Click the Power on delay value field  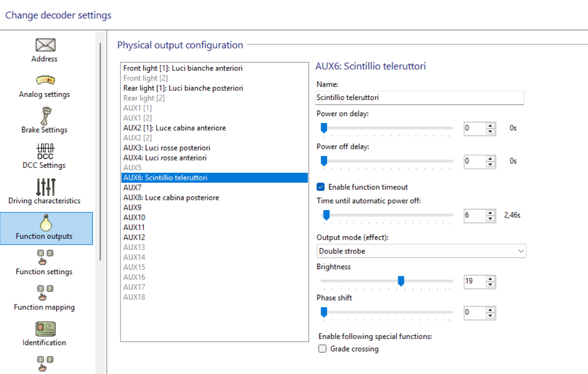click(x=475, y=129)
